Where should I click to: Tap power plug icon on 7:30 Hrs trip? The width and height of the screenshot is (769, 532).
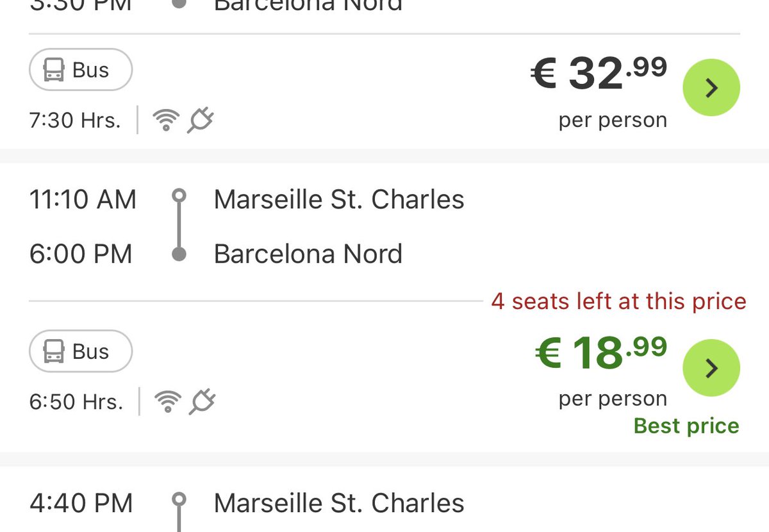(201, 120)
